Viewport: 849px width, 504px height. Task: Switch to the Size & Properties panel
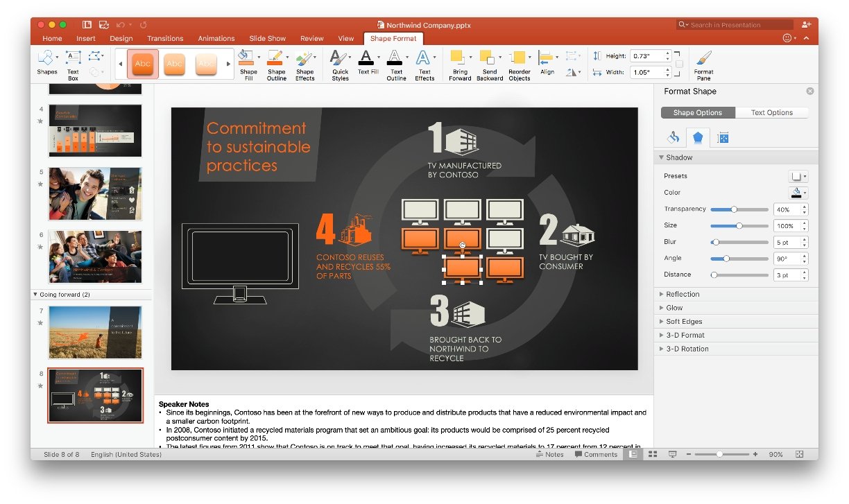click(723, 137)
